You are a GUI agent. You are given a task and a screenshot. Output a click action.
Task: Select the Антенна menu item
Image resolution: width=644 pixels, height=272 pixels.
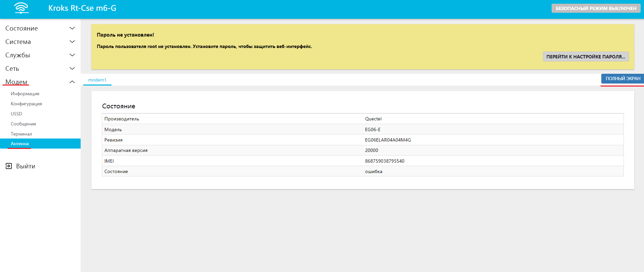coord(40,144)
